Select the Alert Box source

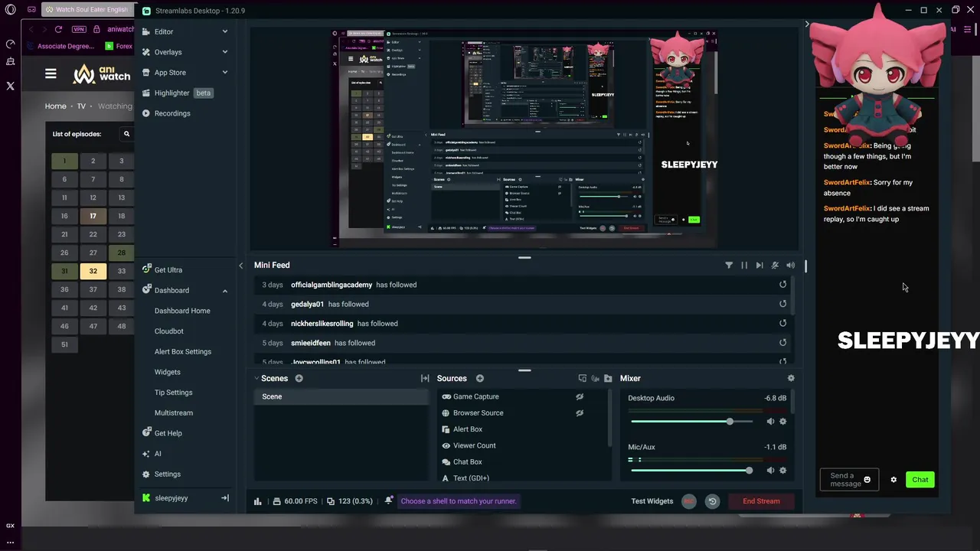coord(468,429)
